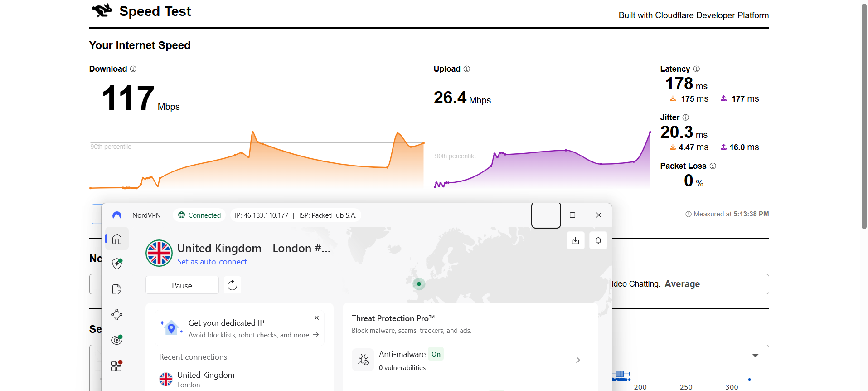The width and height of the screenshot is (868, 391).
Task: Maximize the NordVPN window
Action: click(572, 215)
